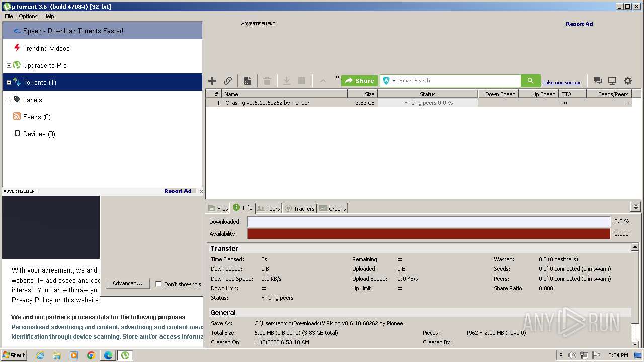This screenshot has height=362, width=644.
Task: Click the Start Torrent download arrow icon
Action: tap(287, 81)
